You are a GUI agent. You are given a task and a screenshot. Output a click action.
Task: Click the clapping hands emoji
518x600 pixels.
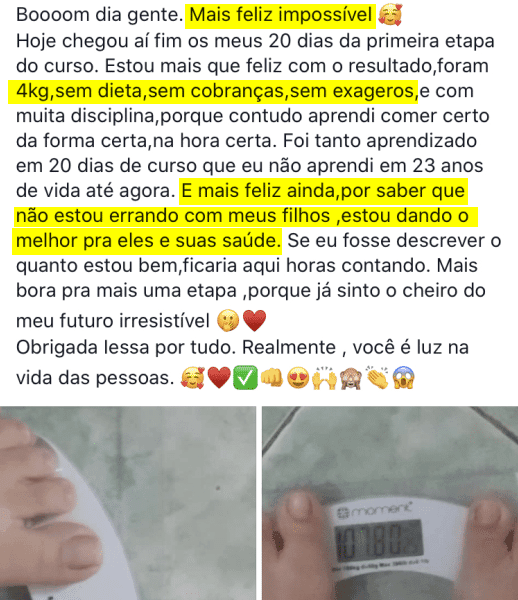pyautogui.click(x=377, y=378)
